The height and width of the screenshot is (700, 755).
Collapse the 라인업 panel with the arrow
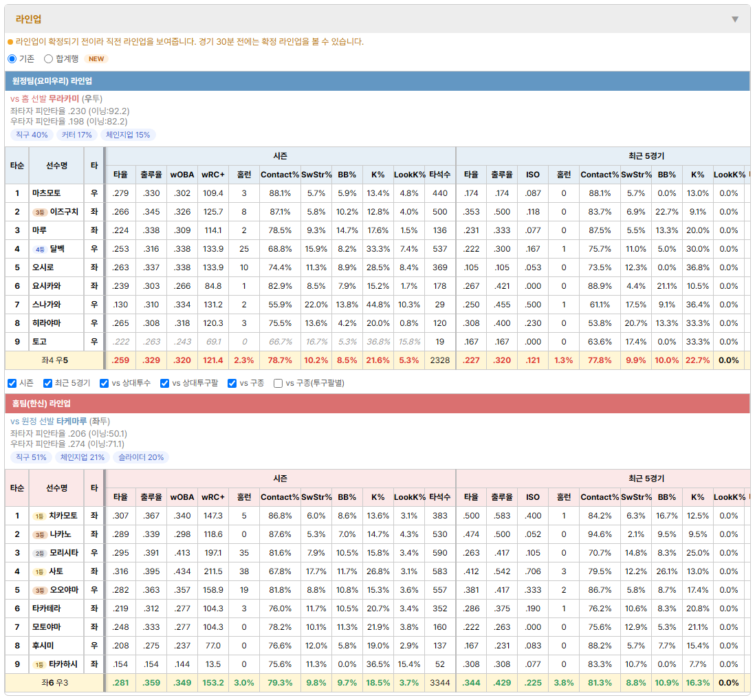[x=735, y=19]
